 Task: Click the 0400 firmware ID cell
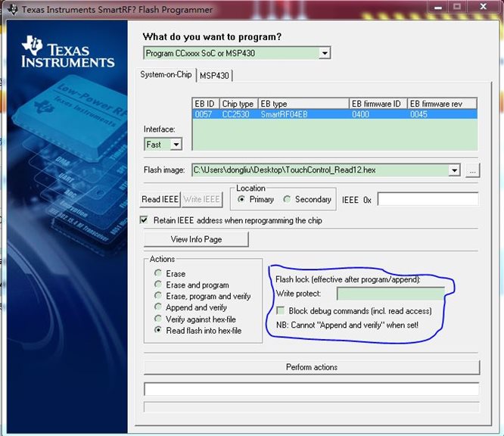pyautogui.click(x=361, y=114)
